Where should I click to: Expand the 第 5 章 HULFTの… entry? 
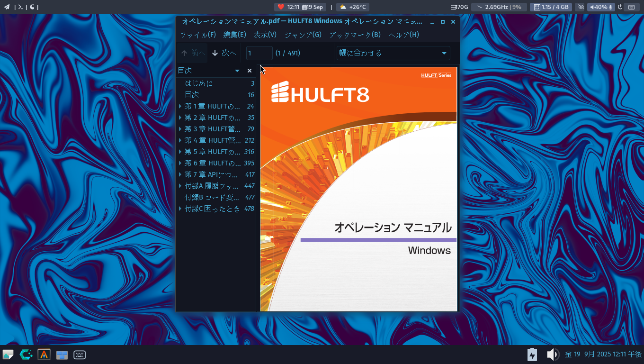(x=180, y=152)
